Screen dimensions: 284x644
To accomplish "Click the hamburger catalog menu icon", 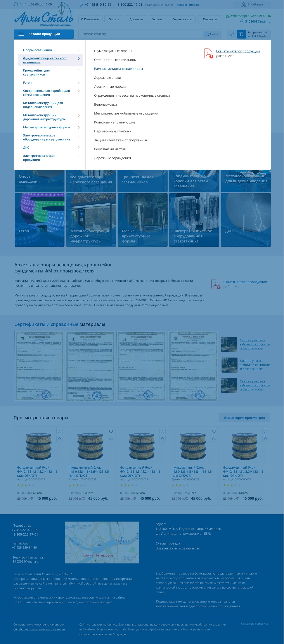I will [21, 34].
